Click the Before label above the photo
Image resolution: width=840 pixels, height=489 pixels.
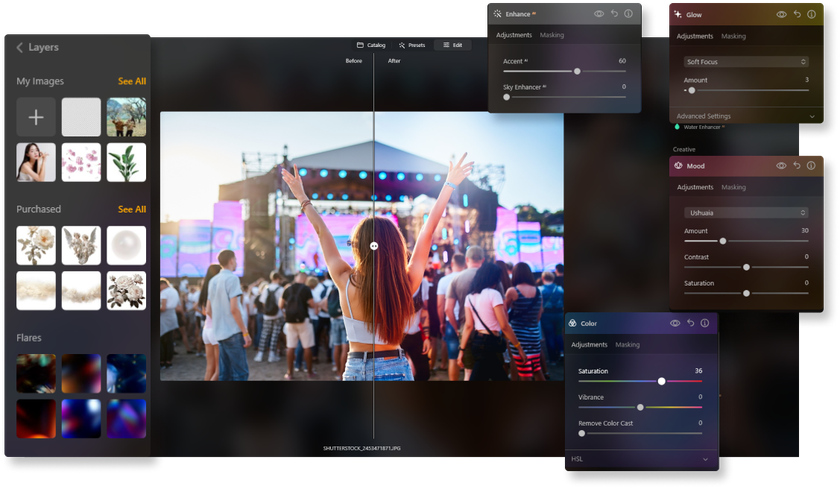354,61
